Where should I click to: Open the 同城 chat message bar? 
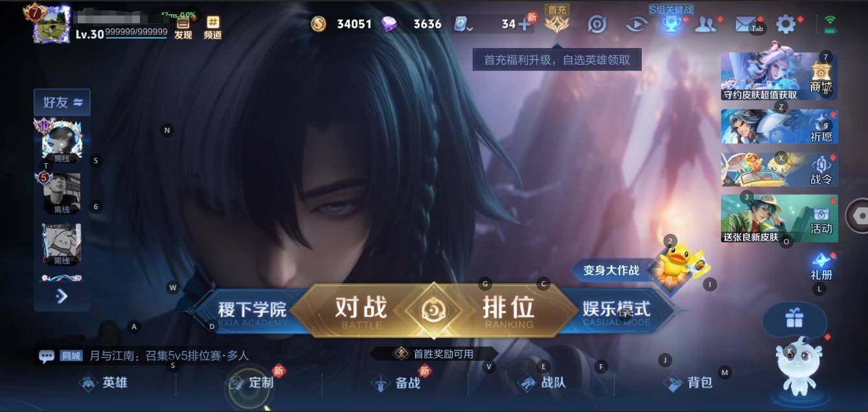pyautogui.click(x=144, y=356)
